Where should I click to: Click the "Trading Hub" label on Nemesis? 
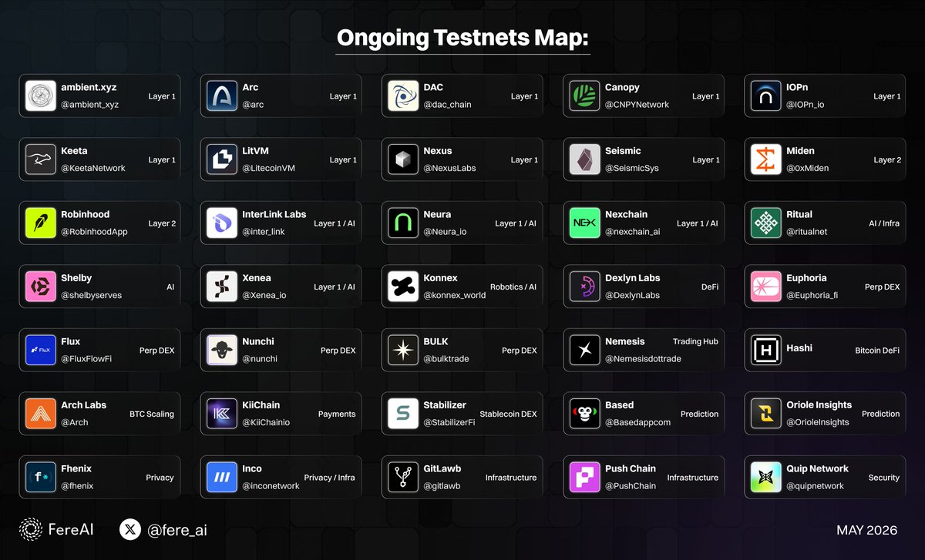click(695, 341)
